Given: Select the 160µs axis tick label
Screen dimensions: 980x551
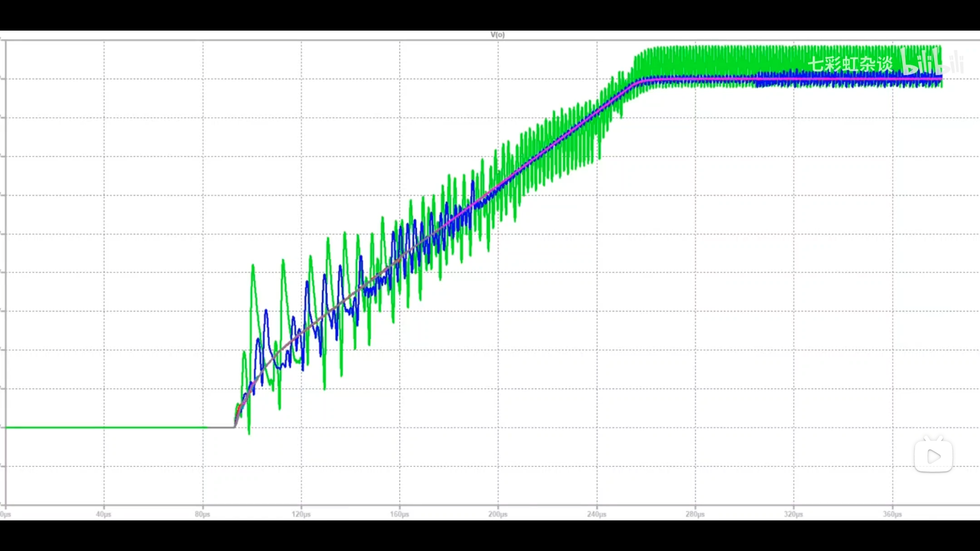Looking at the screenshot, I should [400, 514].
